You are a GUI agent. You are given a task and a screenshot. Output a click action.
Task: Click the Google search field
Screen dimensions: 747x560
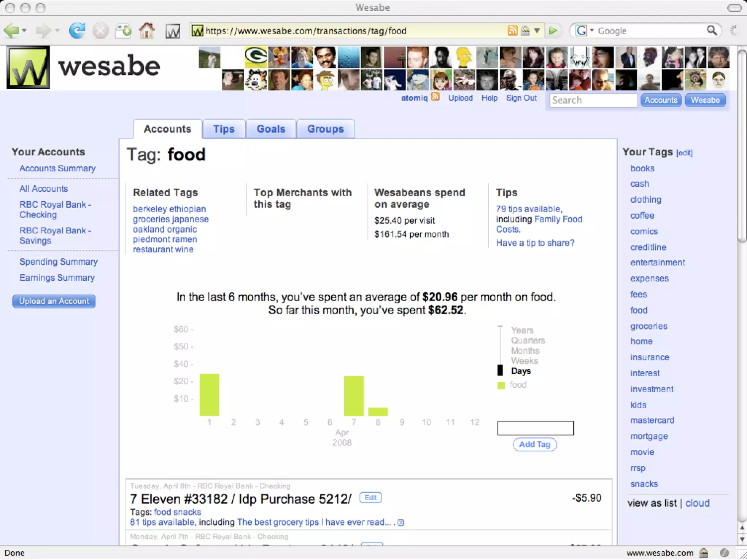point(651,31)
